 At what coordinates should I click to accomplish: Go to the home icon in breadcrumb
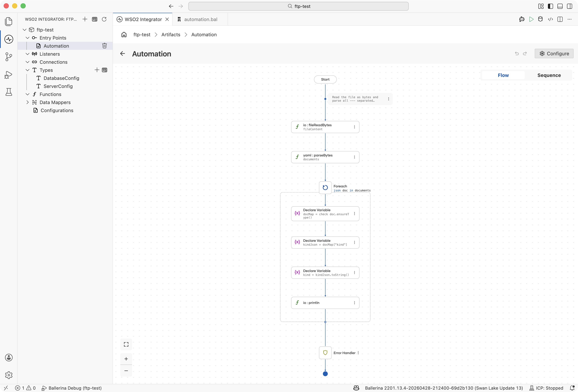(124, 35)
